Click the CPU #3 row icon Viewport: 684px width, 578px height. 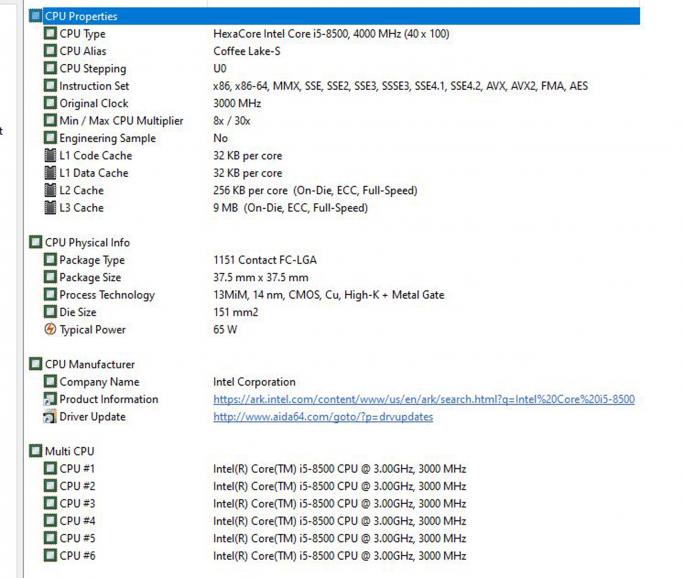click(50, 503)
